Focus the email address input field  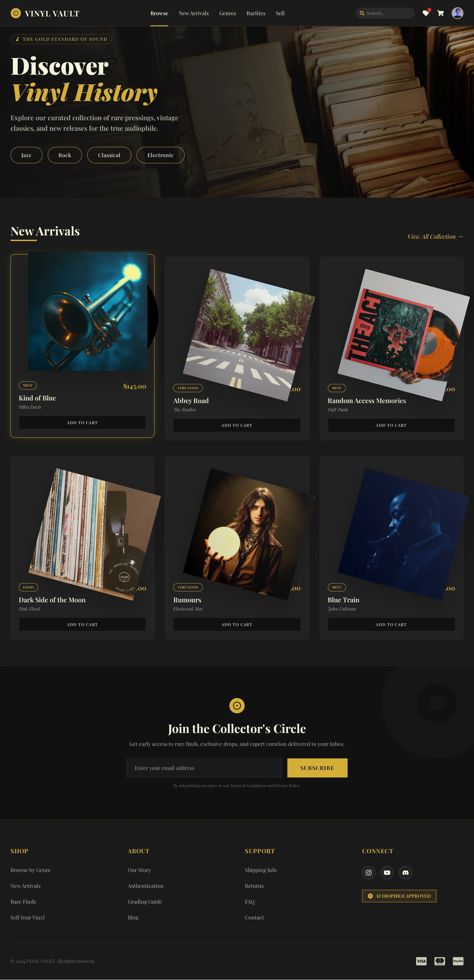coord(204,768)
